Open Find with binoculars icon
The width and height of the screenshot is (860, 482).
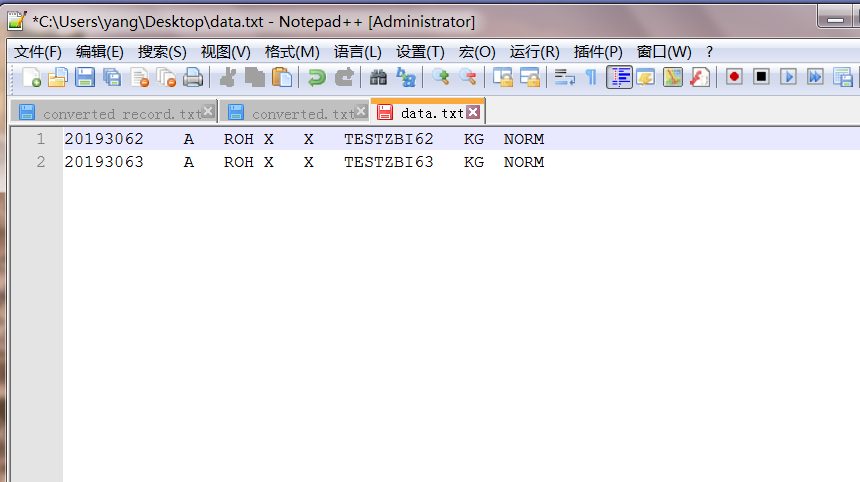pos(378,77)
